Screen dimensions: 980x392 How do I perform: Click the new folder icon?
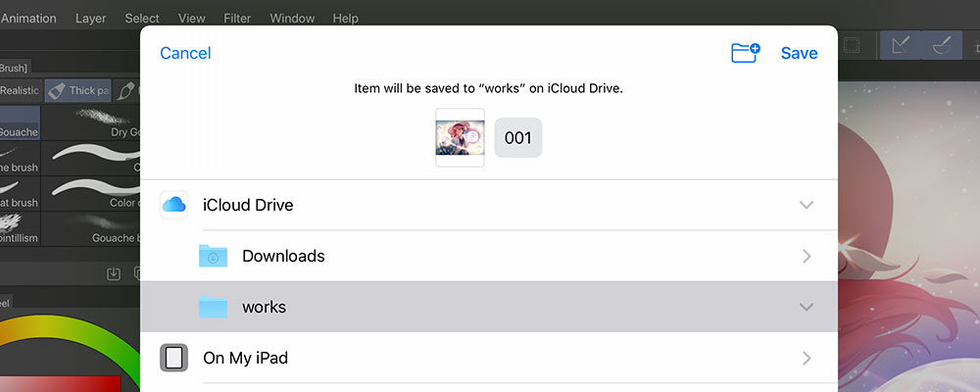[746, 53]
